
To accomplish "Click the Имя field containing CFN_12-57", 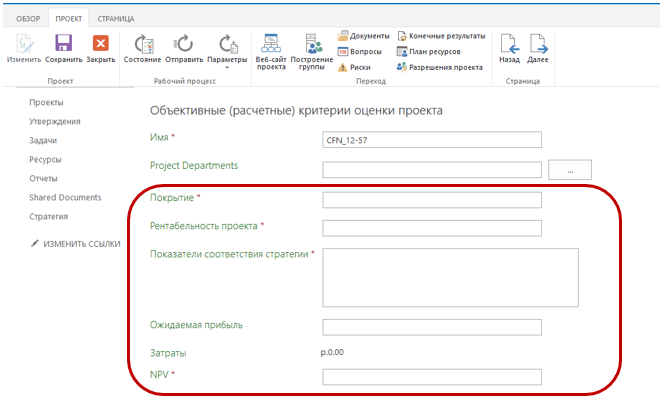I will tap(432, 140).
